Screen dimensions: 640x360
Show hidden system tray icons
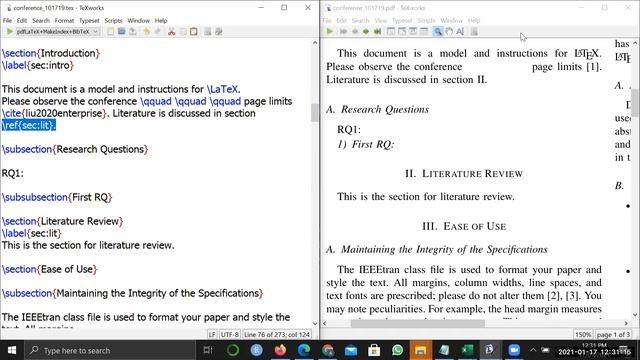533,350
